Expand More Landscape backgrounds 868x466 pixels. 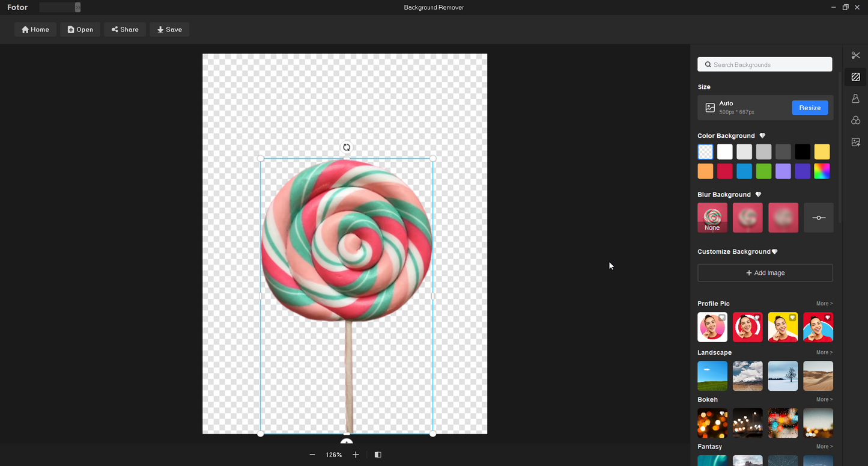point(824,352)
